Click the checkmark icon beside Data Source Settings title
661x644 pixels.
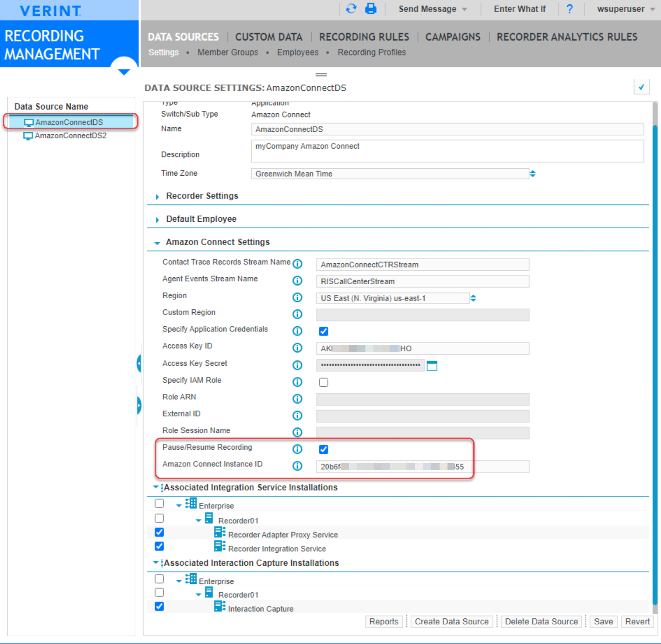[x=641, y=87]
